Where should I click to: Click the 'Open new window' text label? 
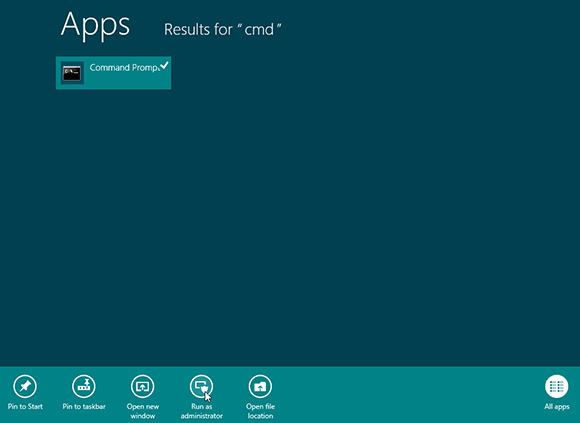143,411
